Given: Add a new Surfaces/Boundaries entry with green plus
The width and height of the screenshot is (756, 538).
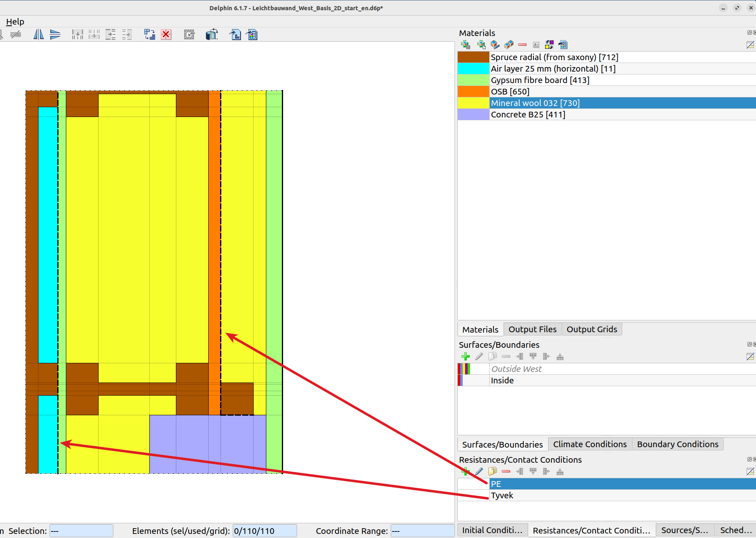Looking at the screenshot, I should pyautogui.click(x=466, y=356).
